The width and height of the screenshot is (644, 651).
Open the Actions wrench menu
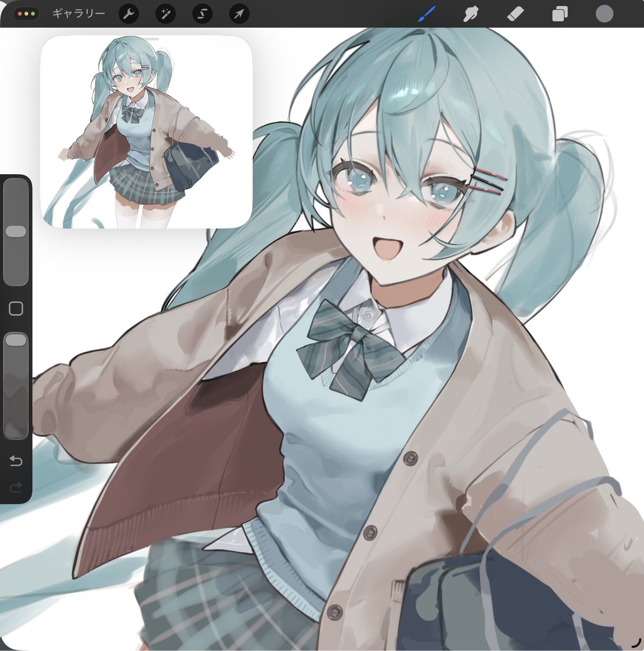coord(129,14)
